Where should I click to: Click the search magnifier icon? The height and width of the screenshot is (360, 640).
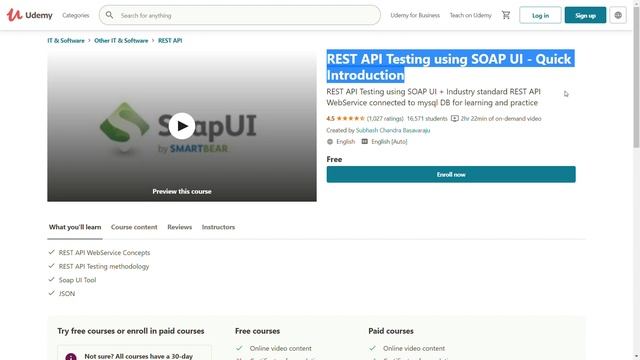[x=109, y=15]
